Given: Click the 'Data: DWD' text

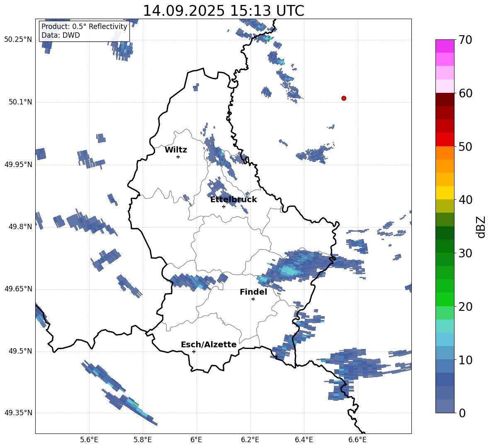Looking at the screenshot, I should (61, 35).
